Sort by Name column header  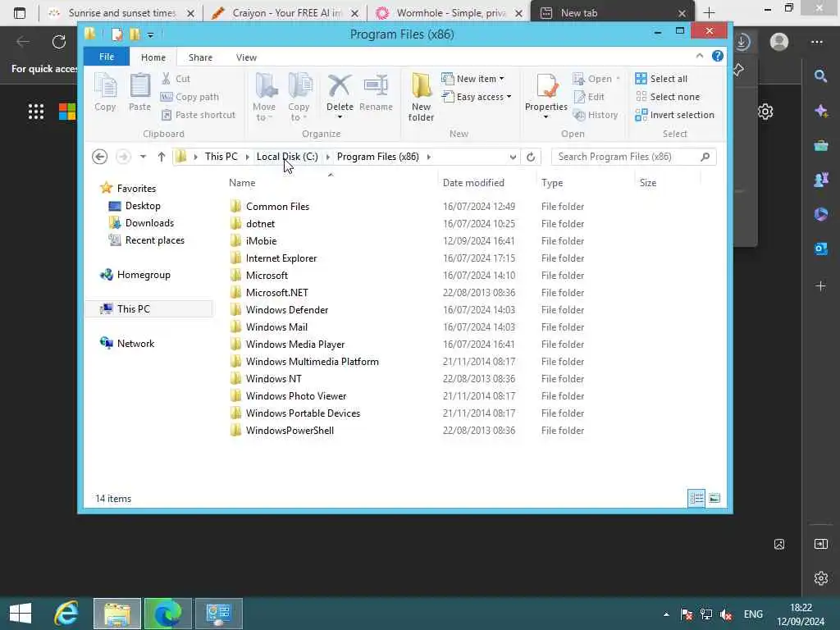(x=242, y=183)
